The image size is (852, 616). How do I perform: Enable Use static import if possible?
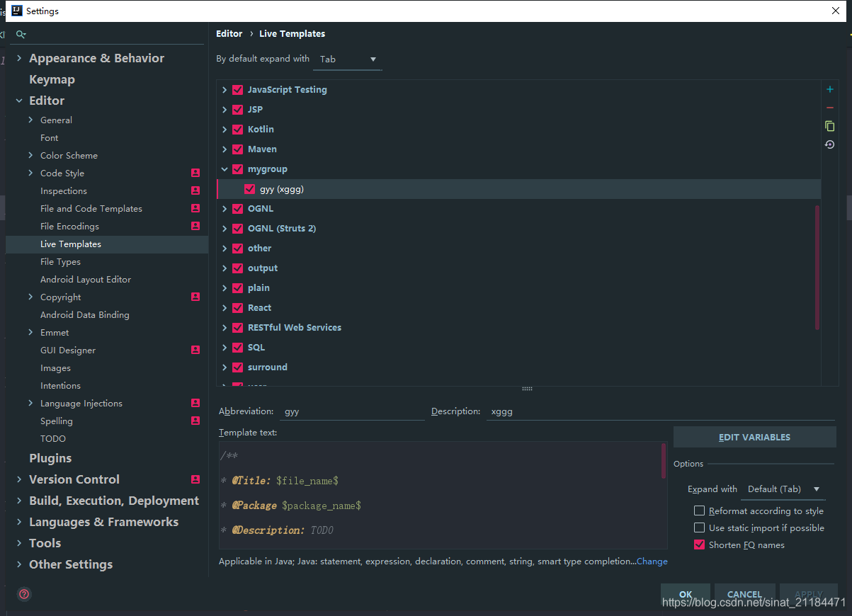point(699,527)
